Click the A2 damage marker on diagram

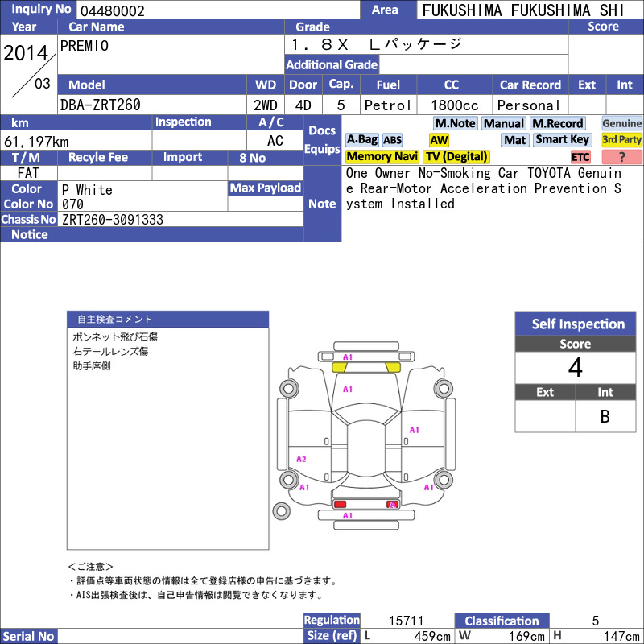[x=301, y=459]
